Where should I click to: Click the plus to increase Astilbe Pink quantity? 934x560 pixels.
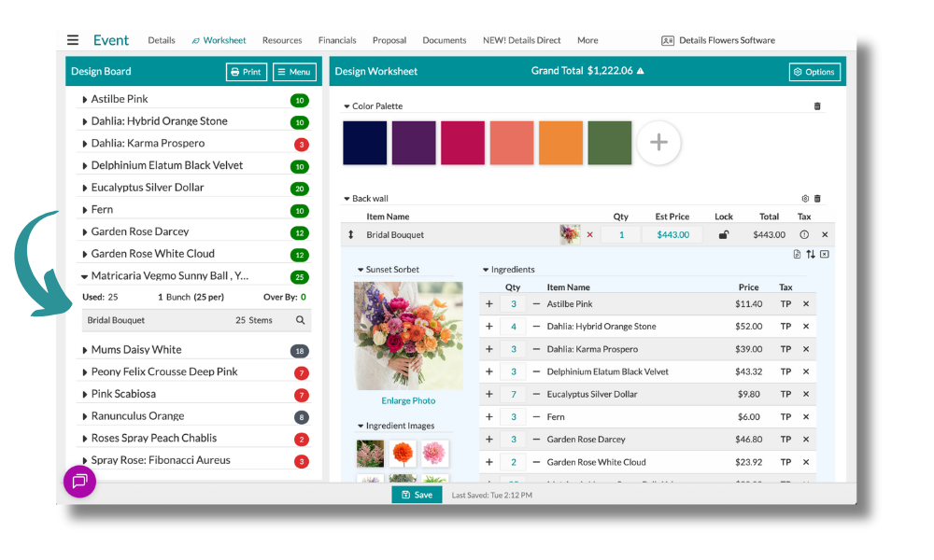tap(489, 304)
